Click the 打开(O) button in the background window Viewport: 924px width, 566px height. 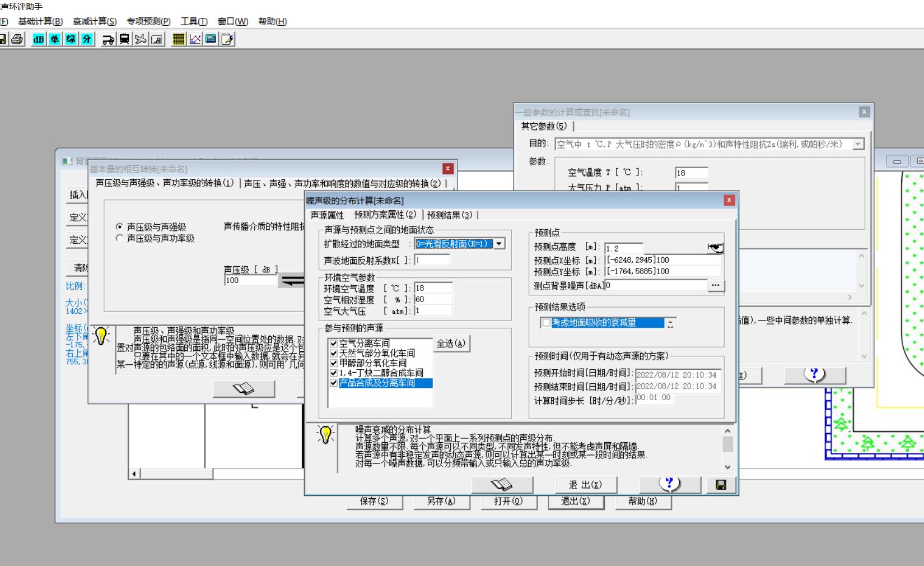click(508, 502)
